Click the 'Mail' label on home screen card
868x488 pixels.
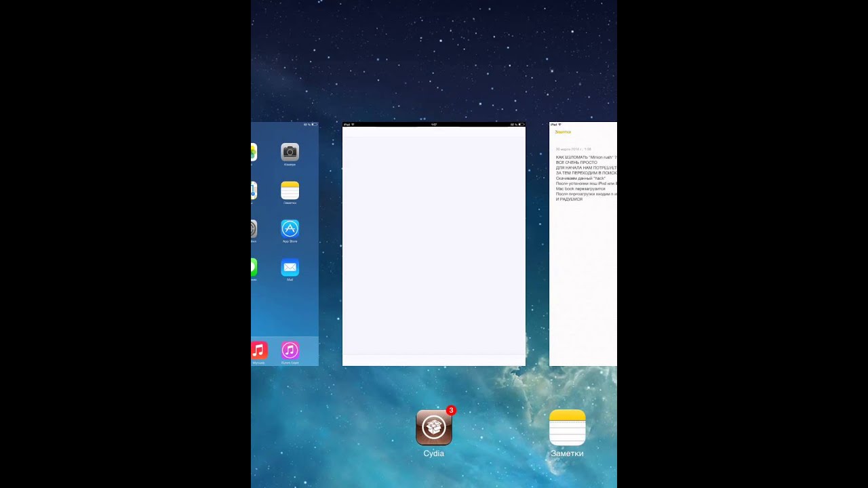[x=290, y=279]
